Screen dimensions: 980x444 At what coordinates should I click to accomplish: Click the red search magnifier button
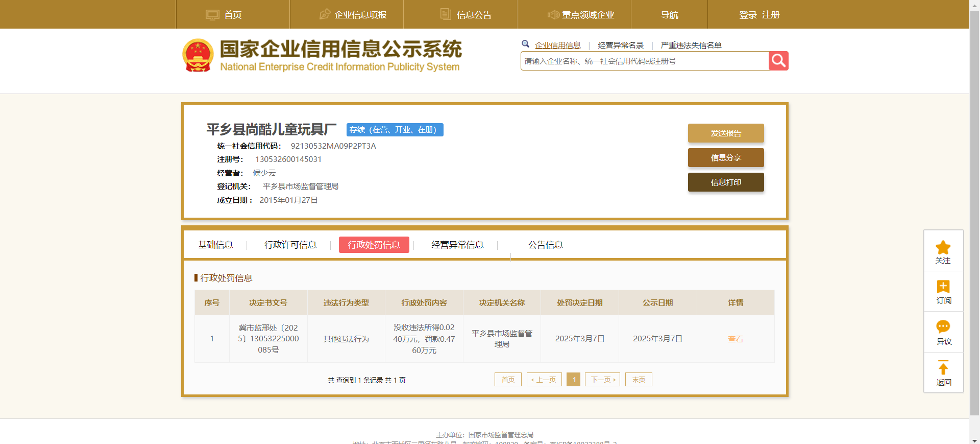[778, 61]
